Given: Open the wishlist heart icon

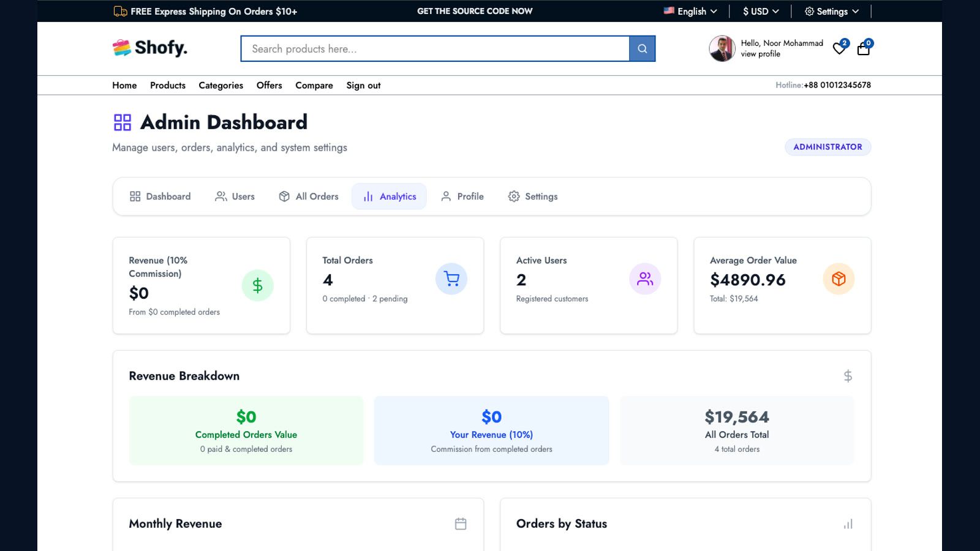Looking at the screenshot, I should (x=839, y=49).
